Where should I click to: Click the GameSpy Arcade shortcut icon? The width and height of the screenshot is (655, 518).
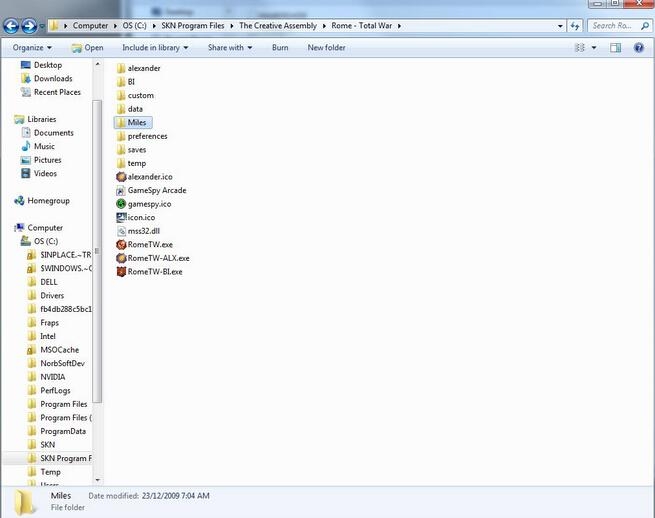coord(121,190)
